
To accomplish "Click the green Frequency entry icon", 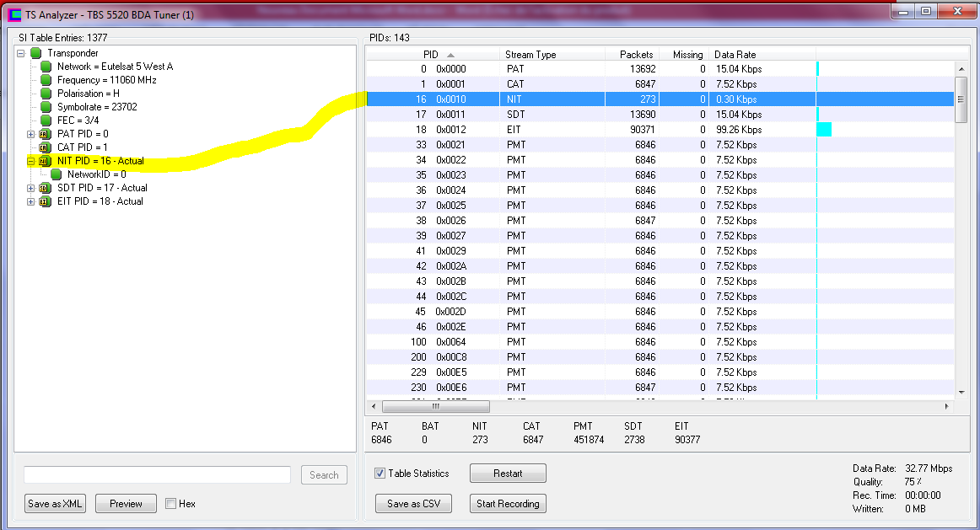I will pyautogui.click(x=46, y=80).
